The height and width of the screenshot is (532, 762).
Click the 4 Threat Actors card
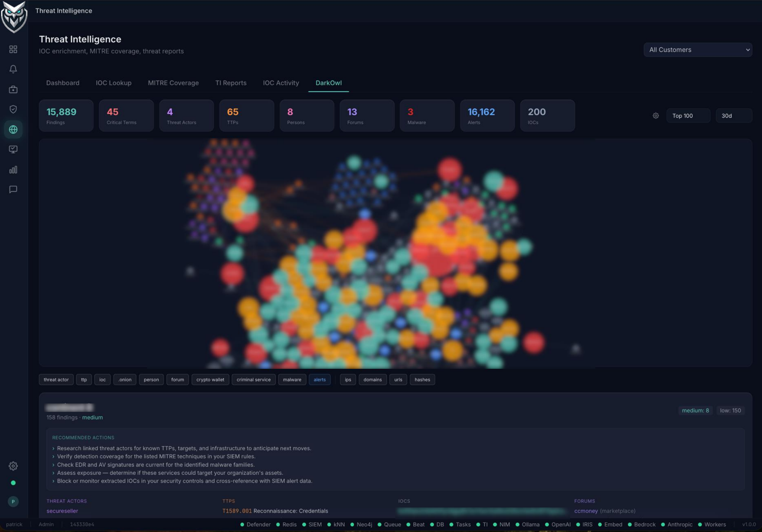coord(186,115)
